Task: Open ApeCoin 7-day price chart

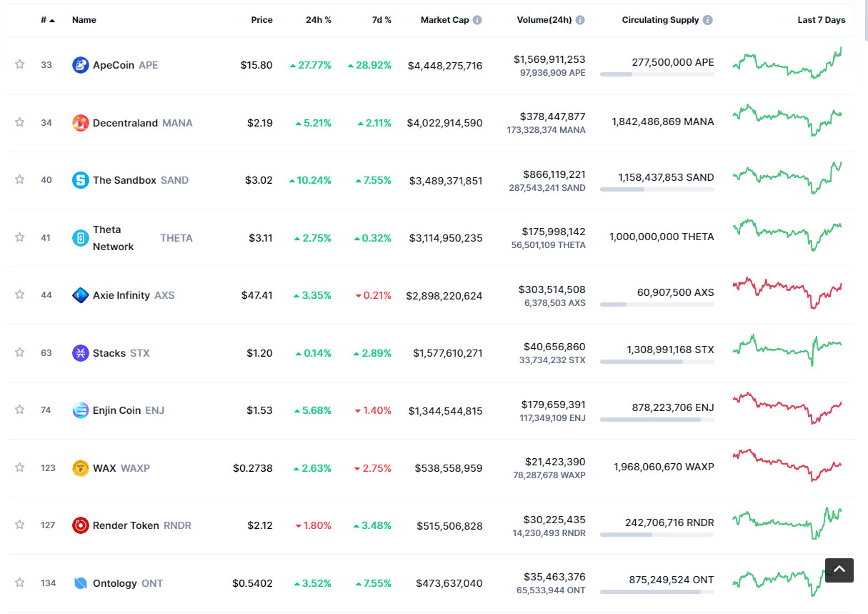Action: [787, 63]
